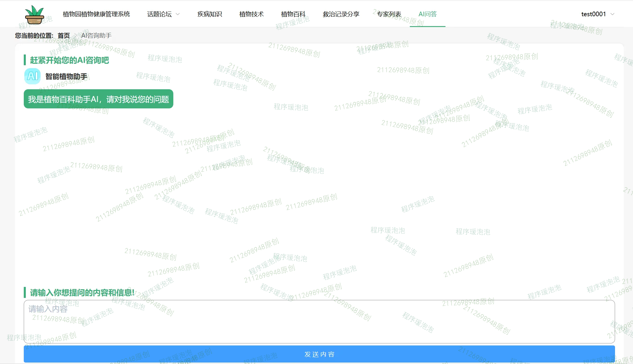
Task: Click the test0001 username
Action: (x=593, y=14)
